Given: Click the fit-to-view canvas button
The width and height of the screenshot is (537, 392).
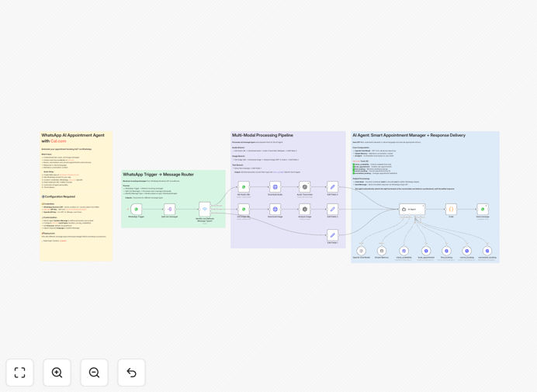Looking at the screenshot, I should [x=20, y=373].
